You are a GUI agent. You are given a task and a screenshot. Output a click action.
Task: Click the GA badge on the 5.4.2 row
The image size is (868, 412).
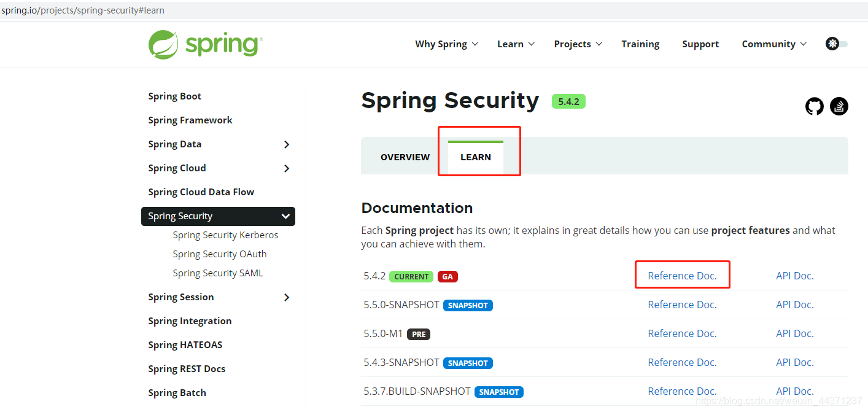448,276
